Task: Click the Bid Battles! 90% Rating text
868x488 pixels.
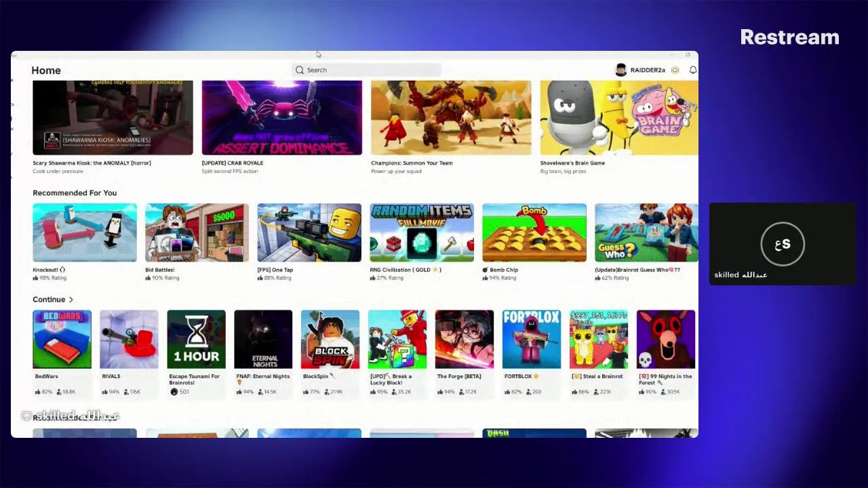Action: 163,278
